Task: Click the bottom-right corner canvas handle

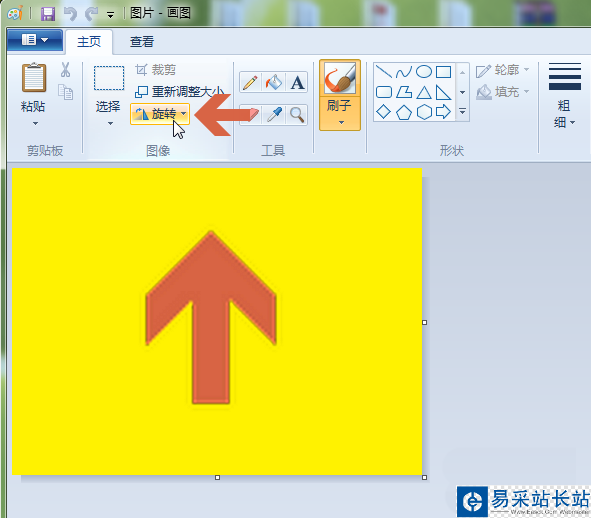Action: click(424, 477)
